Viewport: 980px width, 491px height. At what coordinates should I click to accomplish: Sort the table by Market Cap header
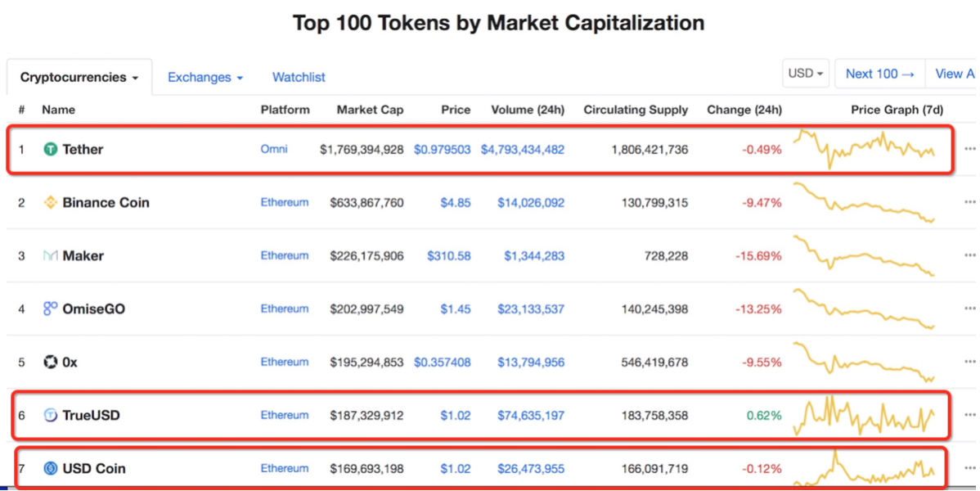[x=370, y=110]
